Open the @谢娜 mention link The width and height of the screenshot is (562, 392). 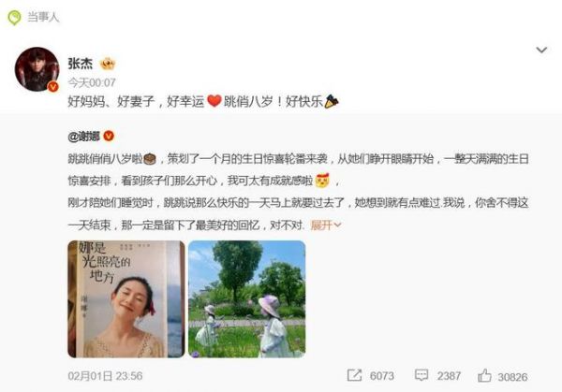point(84,136)
